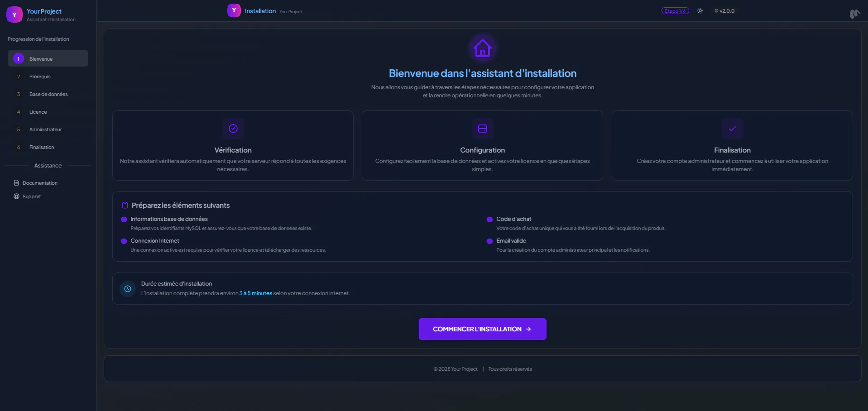Click the v2.0.0 version indicator
The width and height of the screenshot is (868, 411).
(724, 11)
